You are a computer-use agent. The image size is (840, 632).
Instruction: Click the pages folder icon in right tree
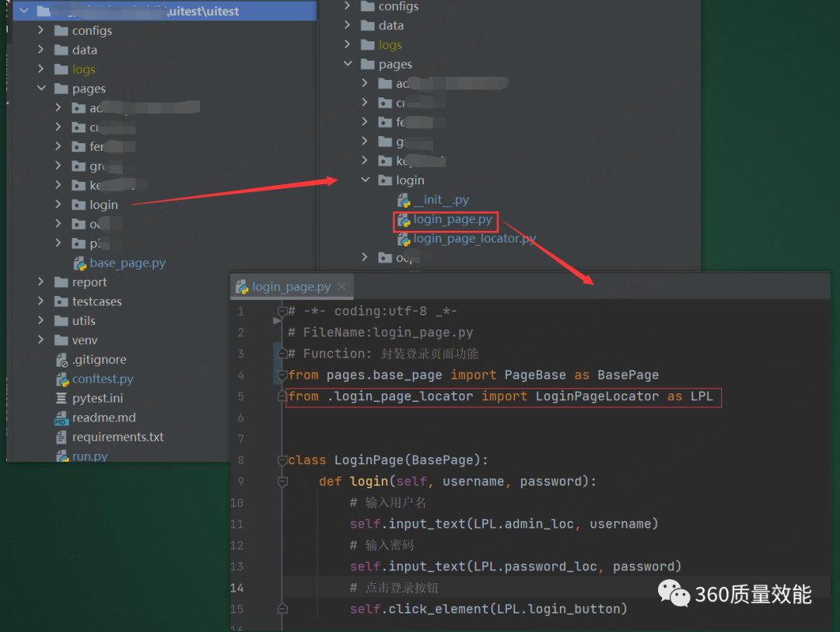(367, 65)
